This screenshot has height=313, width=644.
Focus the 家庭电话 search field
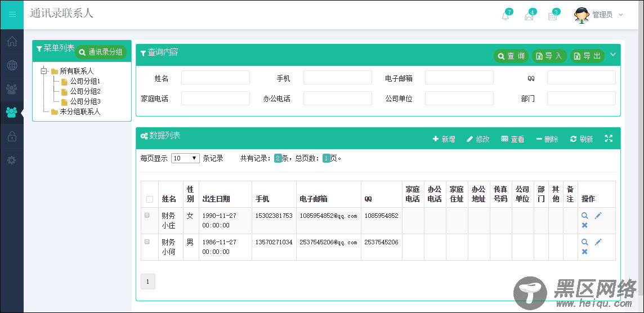tap(216, 98)
